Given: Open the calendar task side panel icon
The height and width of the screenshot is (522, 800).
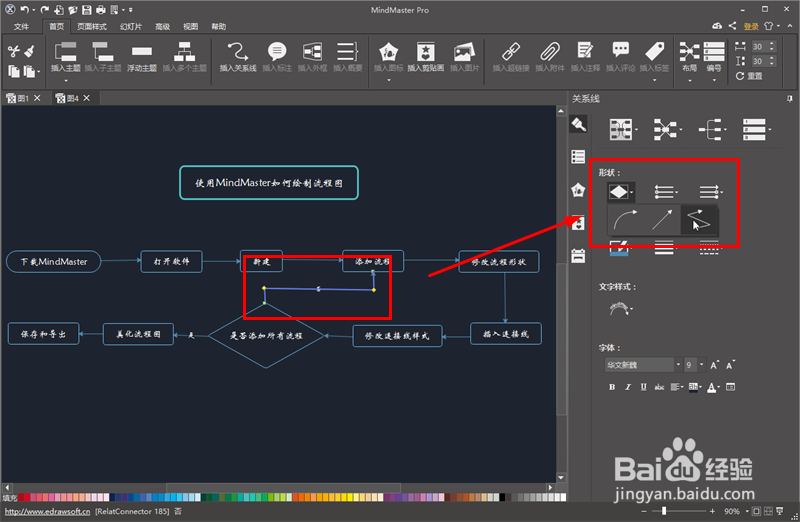Looking at the screenshot, I should click(x=578, y=256).
